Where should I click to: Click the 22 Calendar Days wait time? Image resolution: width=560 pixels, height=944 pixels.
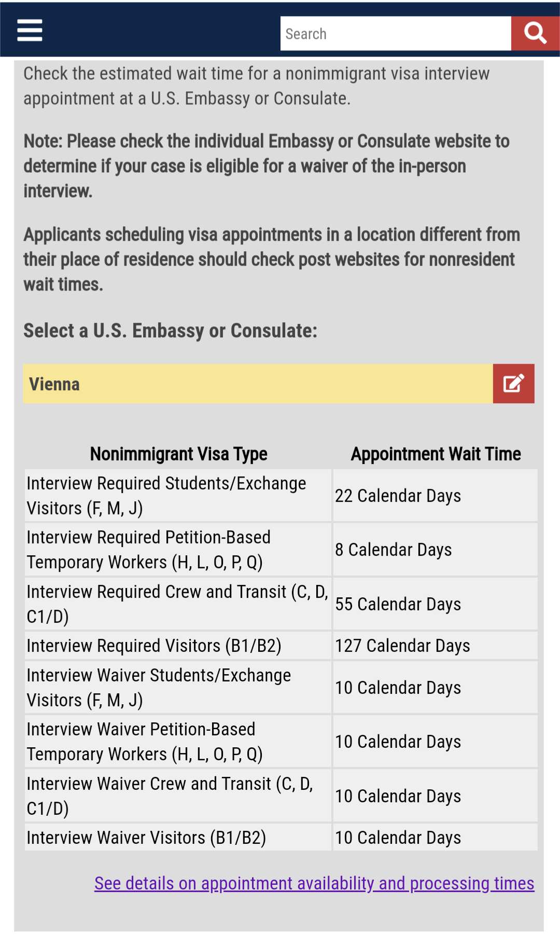398,496
